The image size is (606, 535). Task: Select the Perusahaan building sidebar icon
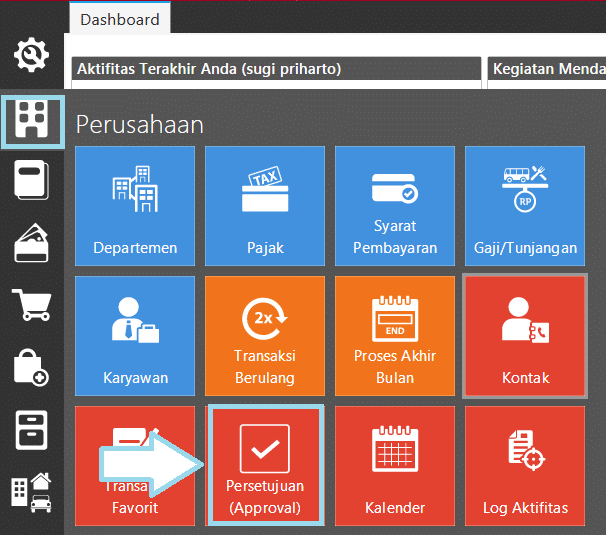click(32, 121)
